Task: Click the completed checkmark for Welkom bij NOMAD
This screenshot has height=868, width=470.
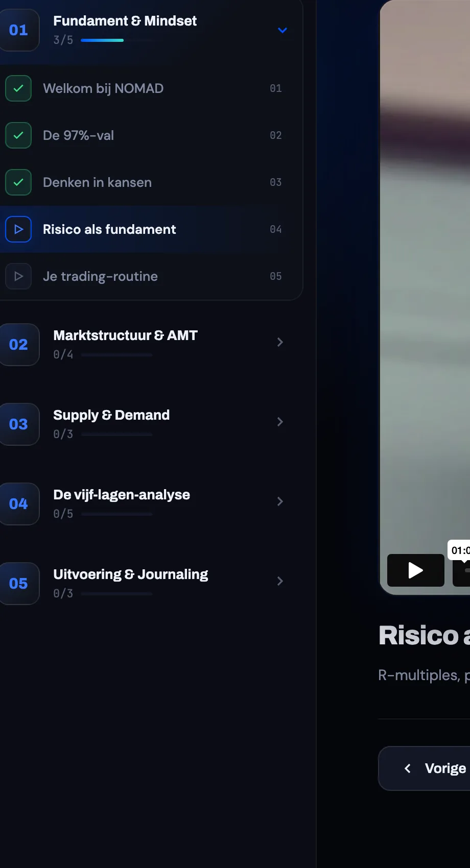Action: pos(18,88)
